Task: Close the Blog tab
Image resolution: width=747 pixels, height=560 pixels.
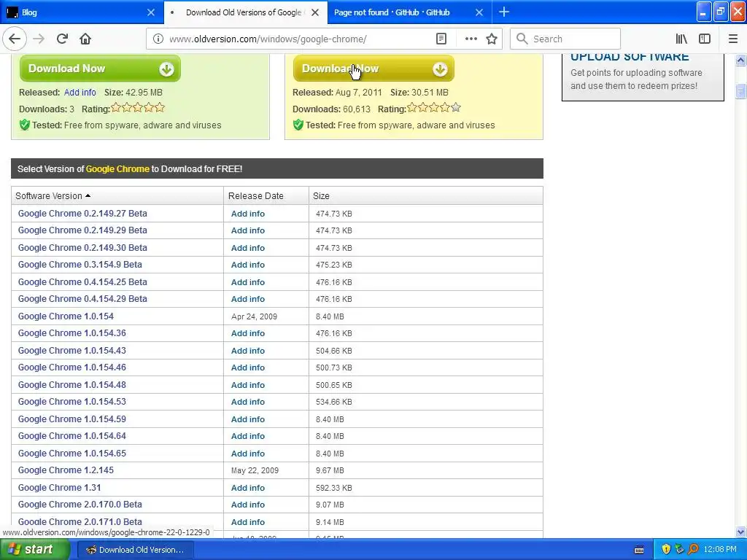Action: [151, 12]
